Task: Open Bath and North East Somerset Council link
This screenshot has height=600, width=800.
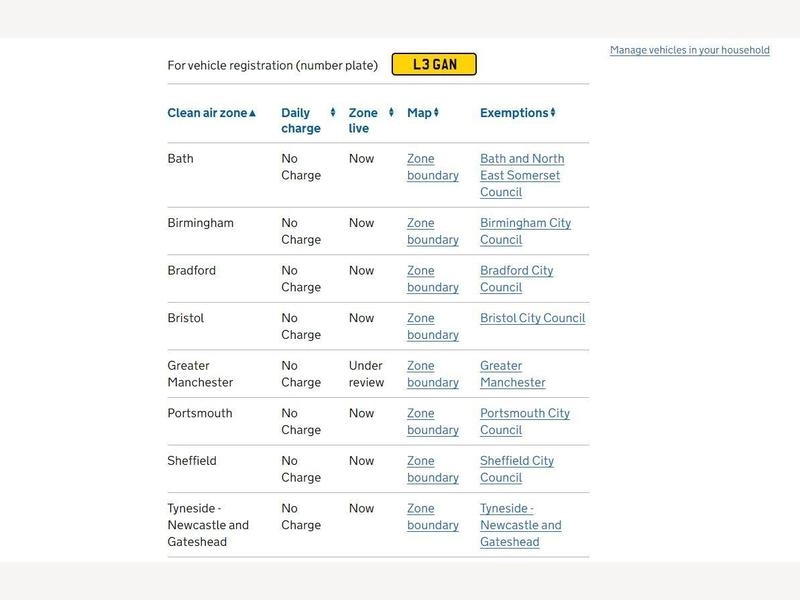Action: pos(522,175)
